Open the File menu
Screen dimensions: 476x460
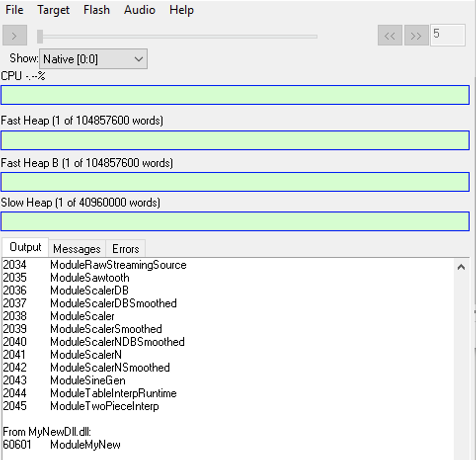click(14, 10)
